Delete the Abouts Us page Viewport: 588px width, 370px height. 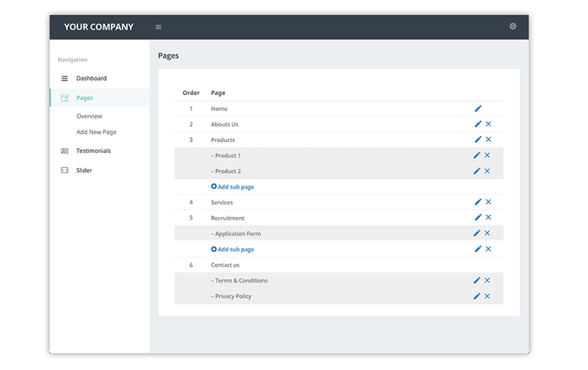click(x=488, y=124)
